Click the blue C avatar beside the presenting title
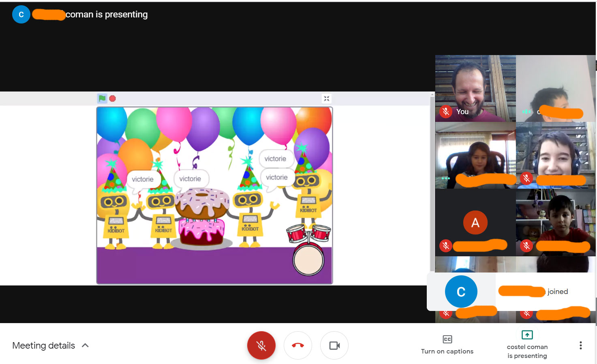This screenshot has width=597, height=364. (21, 15)
